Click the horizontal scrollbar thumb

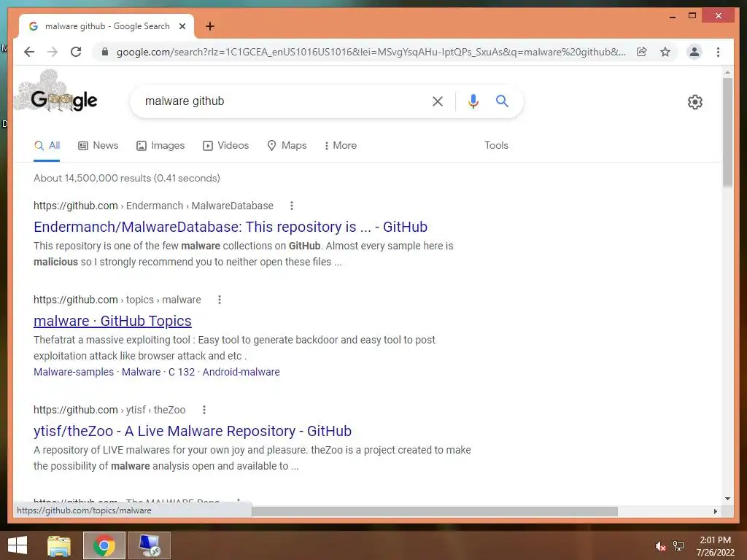435,511
